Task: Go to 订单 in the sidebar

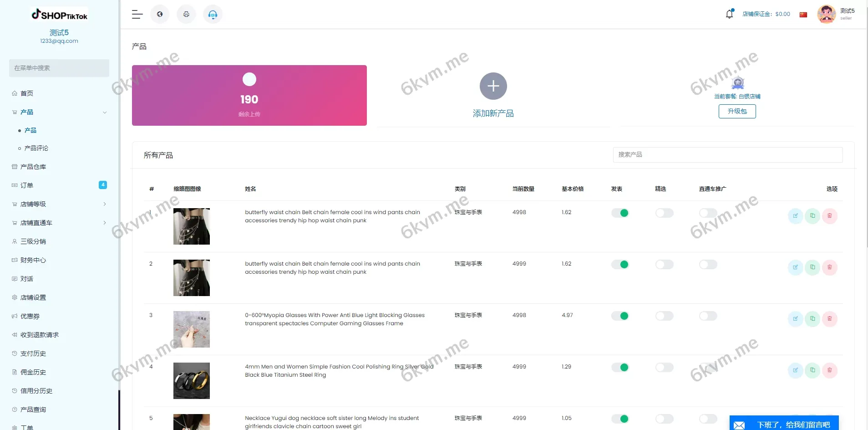Action: (x=27, y=185)
